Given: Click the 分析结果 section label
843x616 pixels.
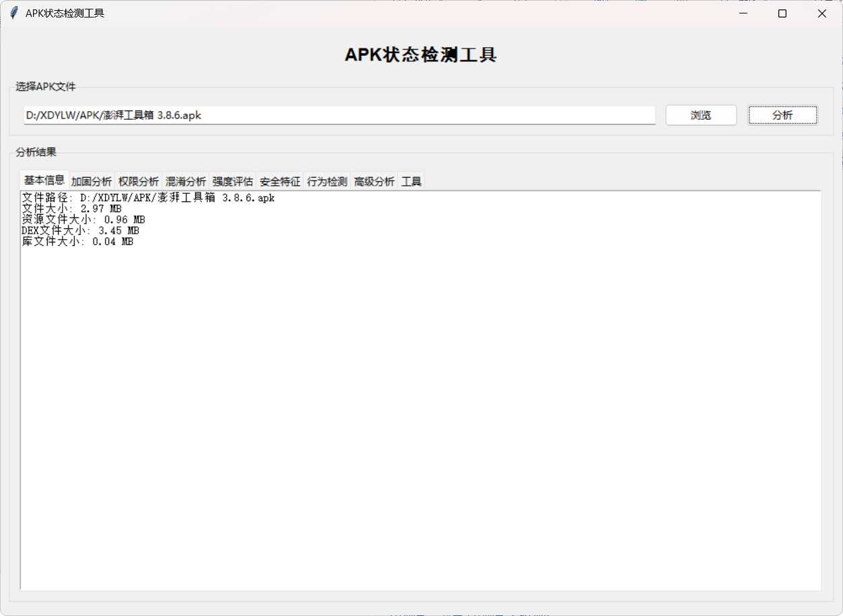Looking at the screenshot, I should [x=34, y=152].
